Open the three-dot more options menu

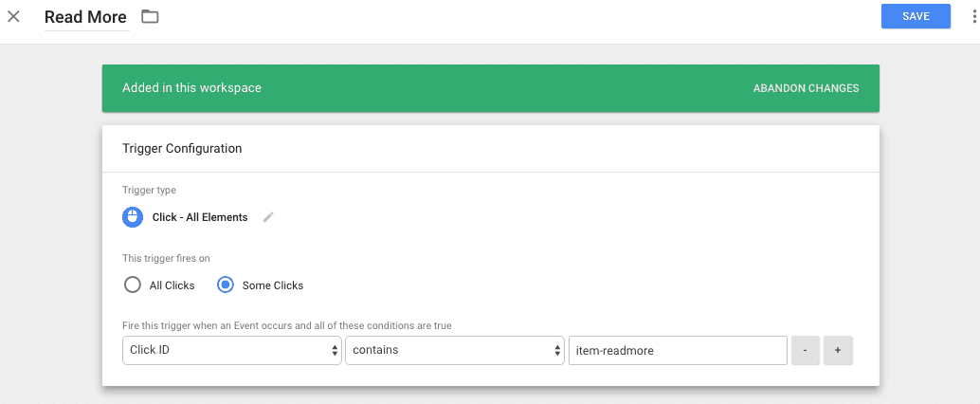972,16
